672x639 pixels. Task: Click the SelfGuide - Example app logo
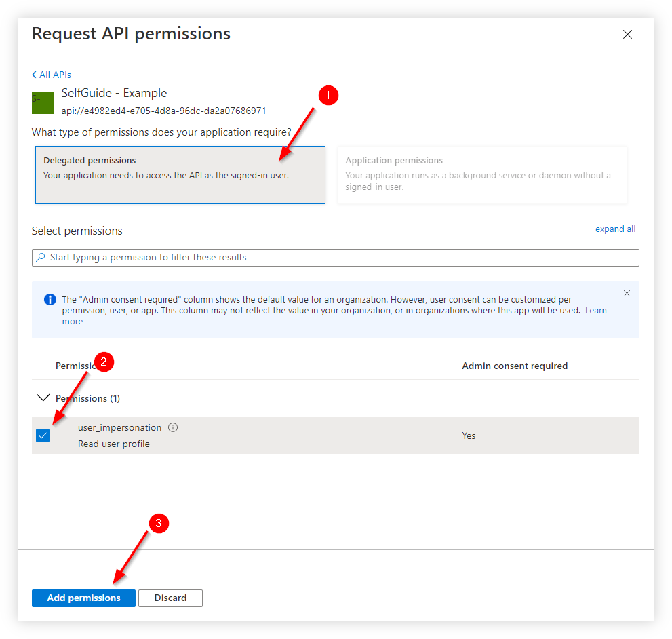tap(43, 102)
